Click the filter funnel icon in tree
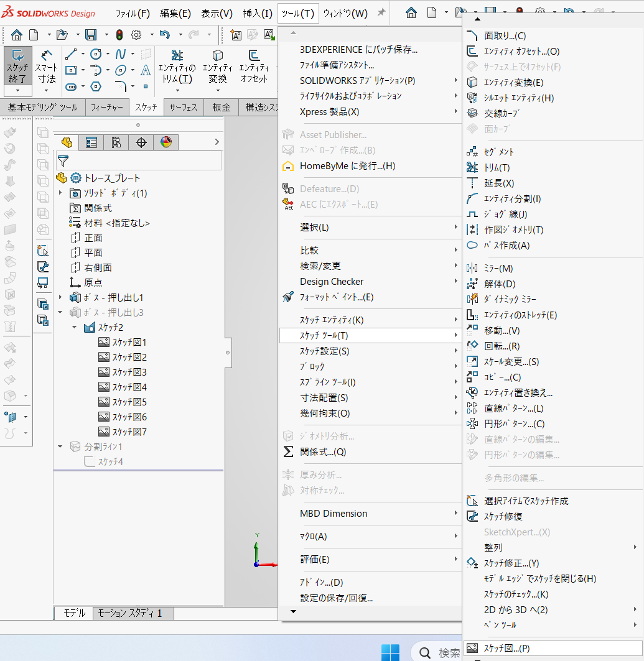Image resolution: width=644 pixels, height=661 pixels. (x=63, y=161)
